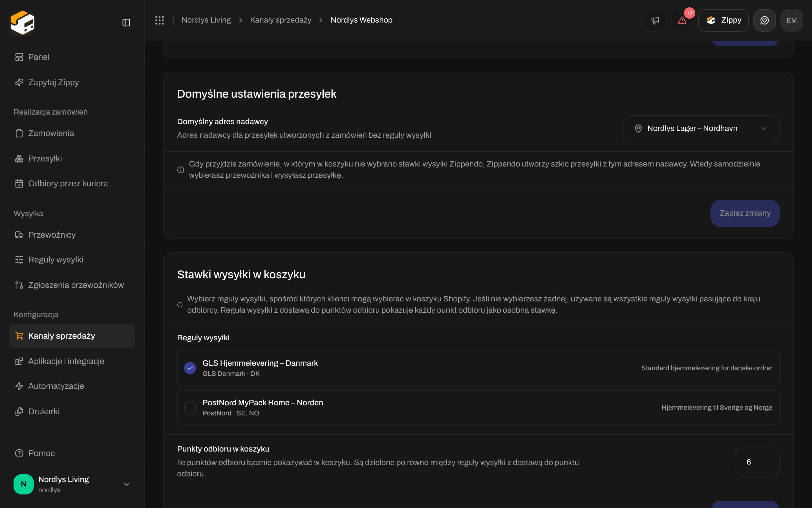Open the chat support icon

tap(764, 20)
